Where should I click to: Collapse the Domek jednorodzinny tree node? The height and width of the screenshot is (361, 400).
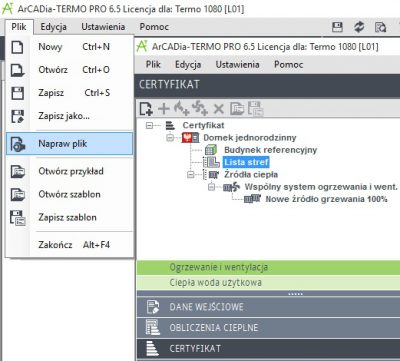point(170,138)
